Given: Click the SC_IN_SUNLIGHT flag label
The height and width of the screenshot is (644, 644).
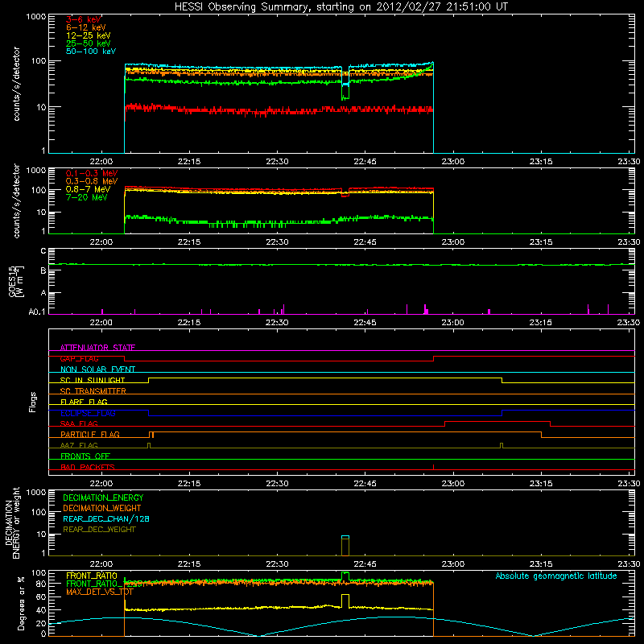Looking at the screenshot, I should pos(93,380).
